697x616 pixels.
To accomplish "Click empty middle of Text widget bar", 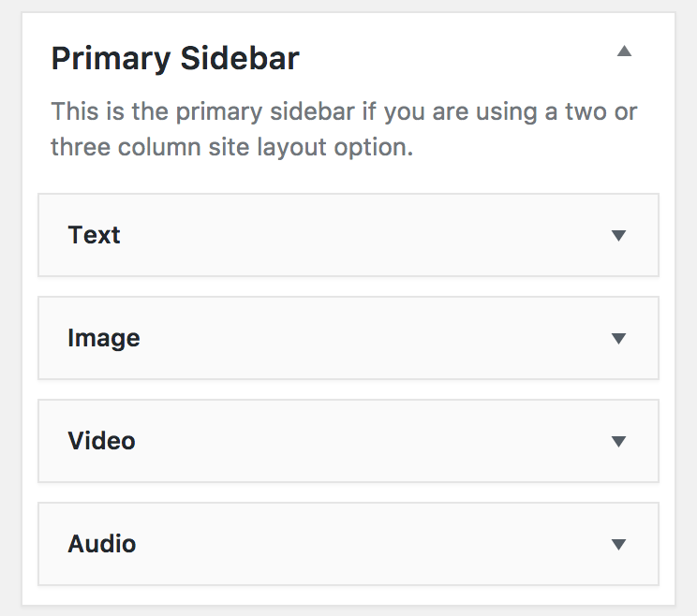I will click(x=356, y=235).
